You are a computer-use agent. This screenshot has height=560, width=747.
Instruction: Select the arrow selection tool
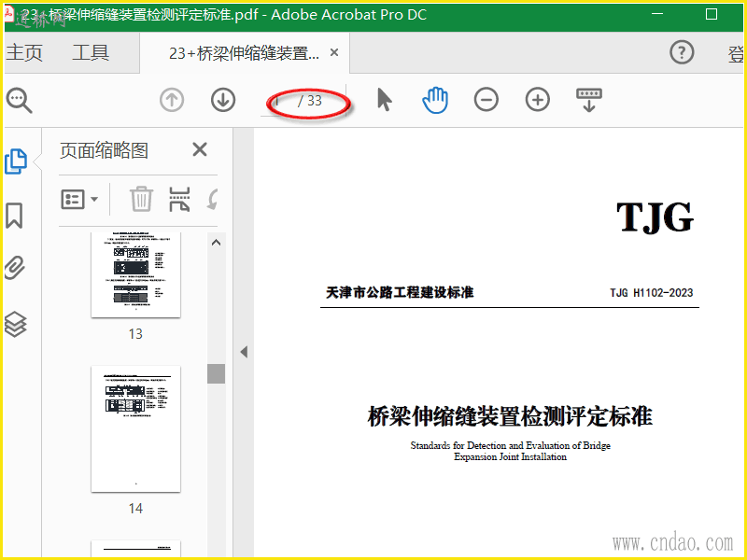[385, 100]
